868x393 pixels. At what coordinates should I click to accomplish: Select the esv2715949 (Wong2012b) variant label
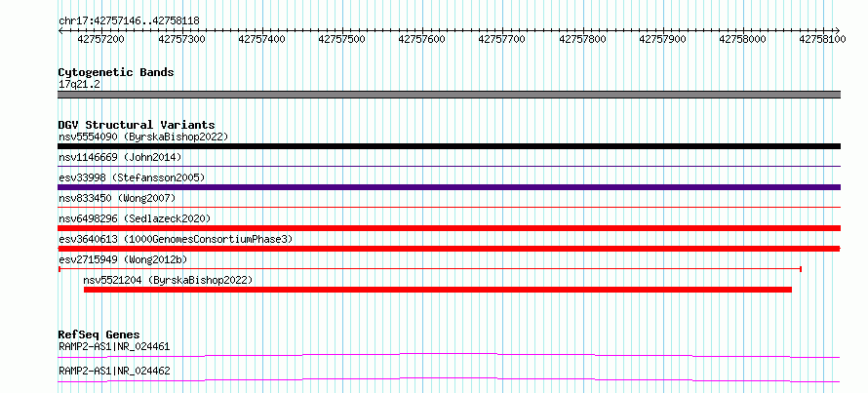coord(123,259)
